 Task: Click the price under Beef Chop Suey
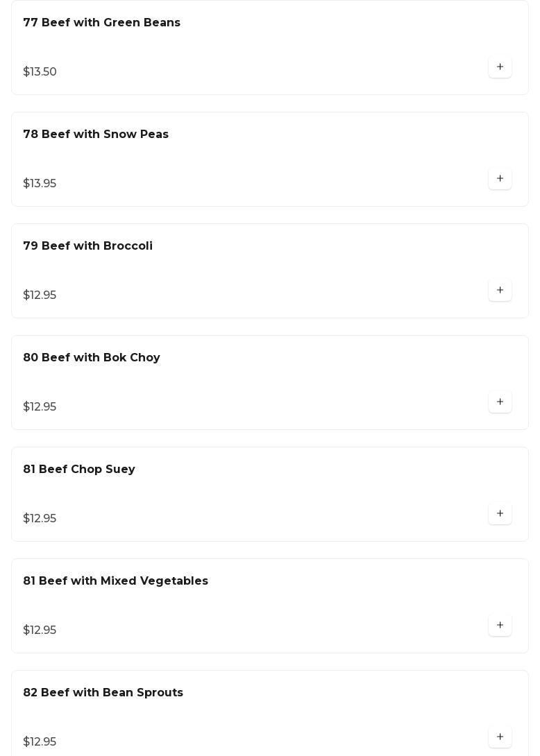point(40,519)
